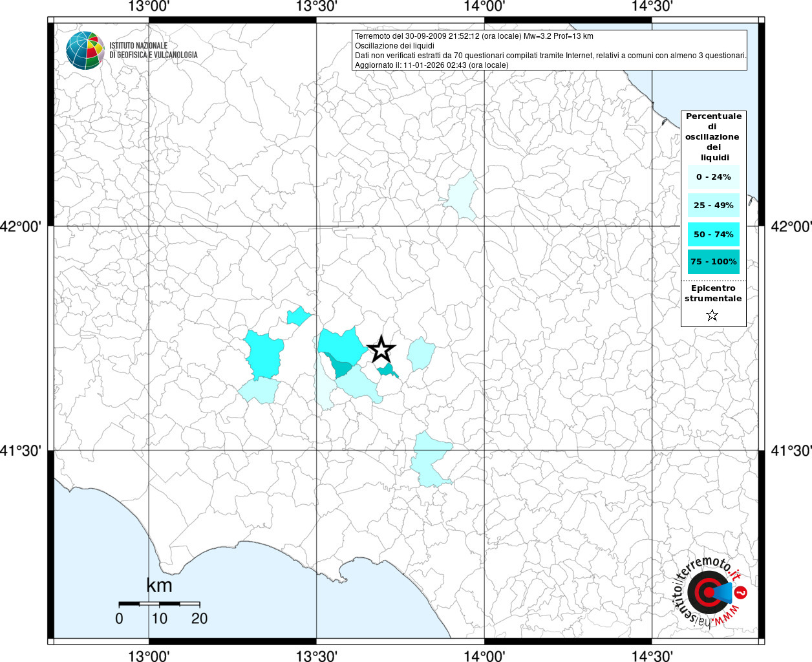Click the light municipality north near 42°00'
Viewport: 812px width, 662px height.
[x=464, y=198]
